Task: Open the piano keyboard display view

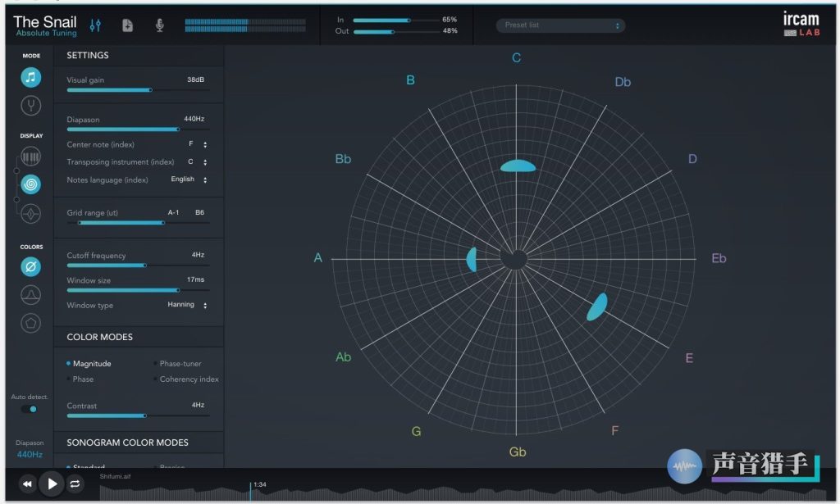Action: tap(30, 156)
